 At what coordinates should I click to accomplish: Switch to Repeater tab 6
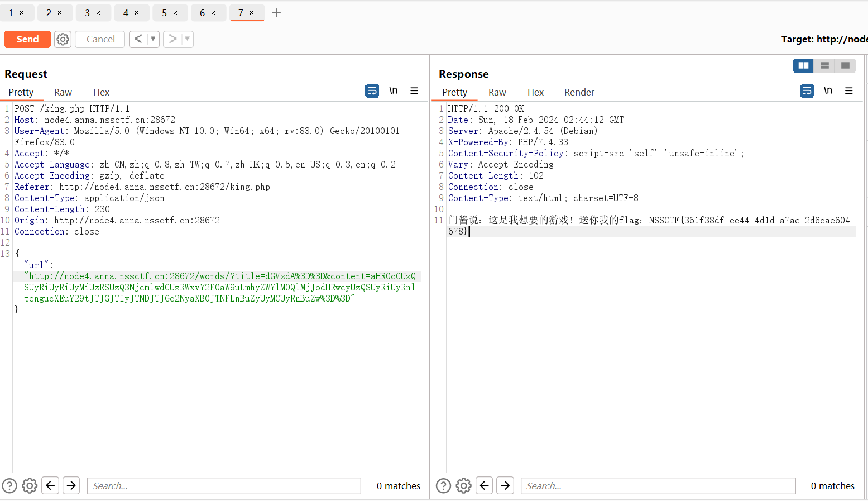(203, 13)
